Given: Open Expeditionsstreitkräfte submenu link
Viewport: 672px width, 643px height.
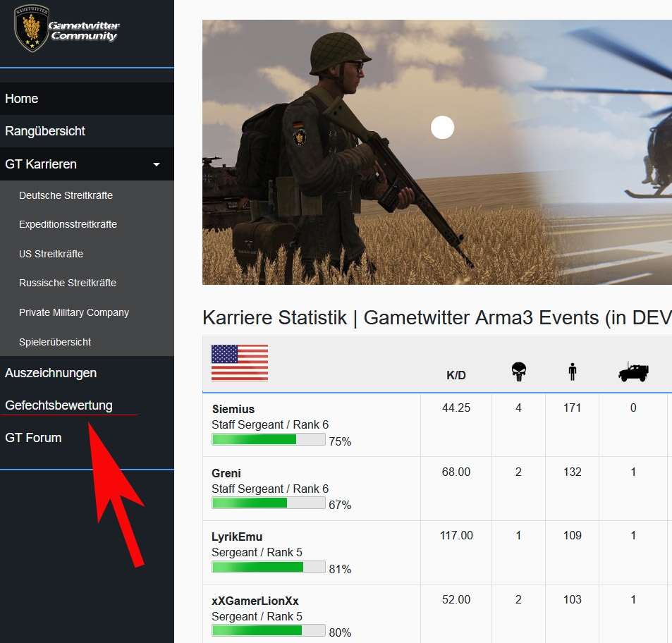Looking at the screenshot, I should click(68, 224).
